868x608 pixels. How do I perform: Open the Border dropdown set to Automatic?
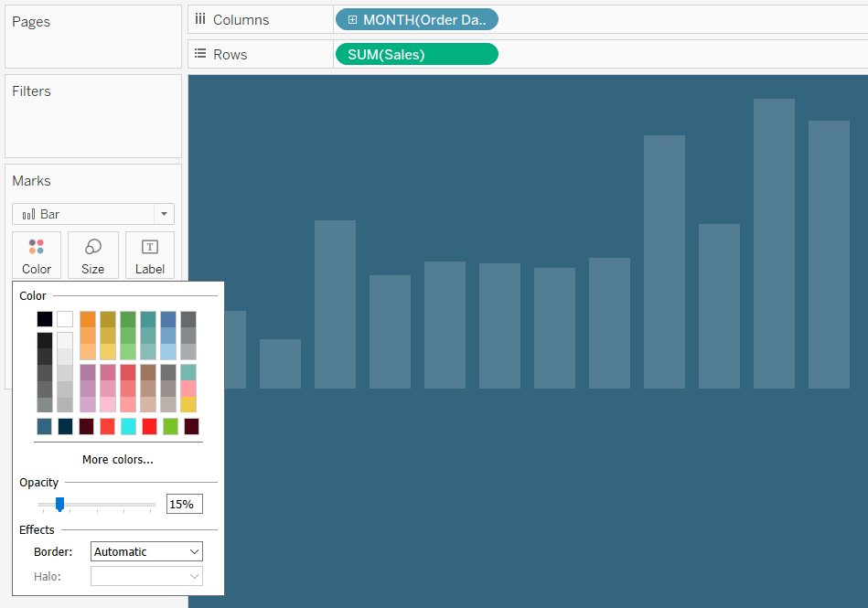(146, 551)
